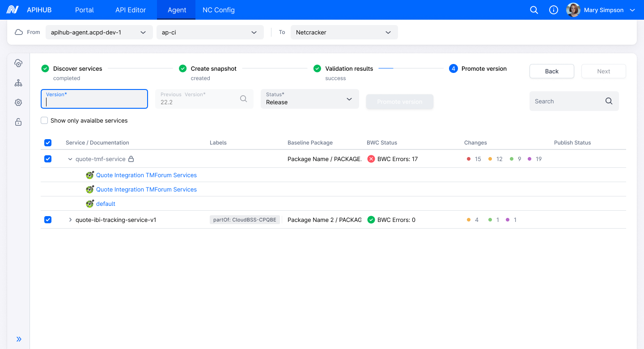This screenshot has height=349, width=644.
Task: Click the lock icon beside quote-tmf-service
Action: coord(131,159)
